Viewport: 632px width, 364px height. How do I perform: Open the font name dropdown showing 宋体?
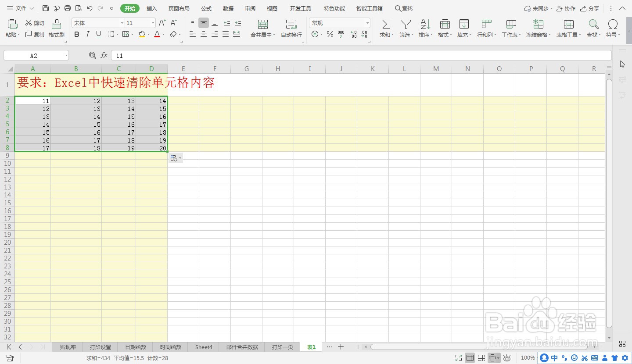(x=122, y=23)
